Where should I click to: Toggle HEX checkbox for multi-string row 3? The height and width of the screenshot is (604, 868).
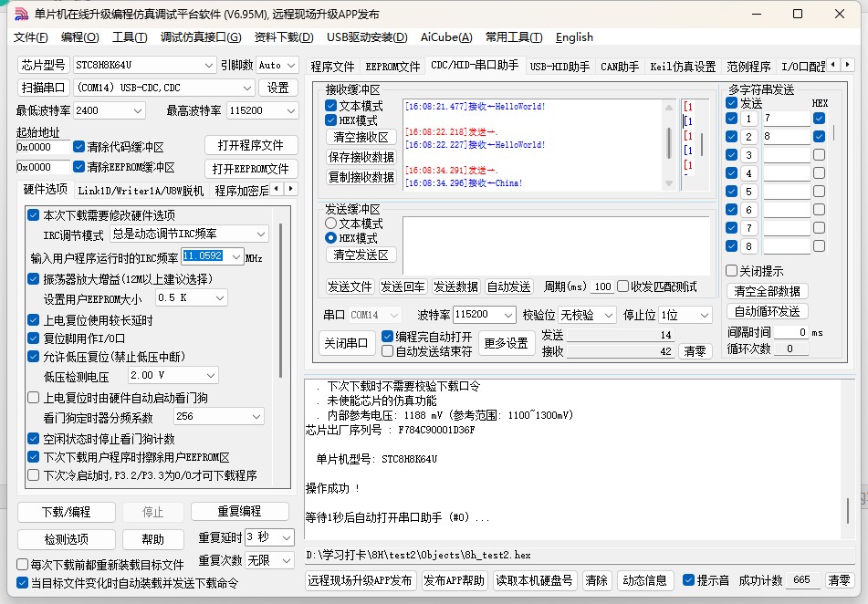pos(820,154)
